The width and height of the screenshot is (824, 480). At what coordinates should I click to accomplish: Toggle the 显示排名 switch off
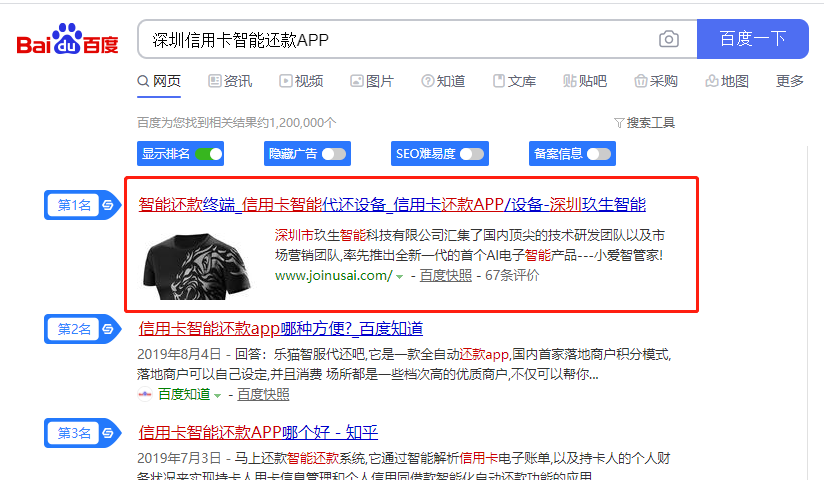pos(209,154)
